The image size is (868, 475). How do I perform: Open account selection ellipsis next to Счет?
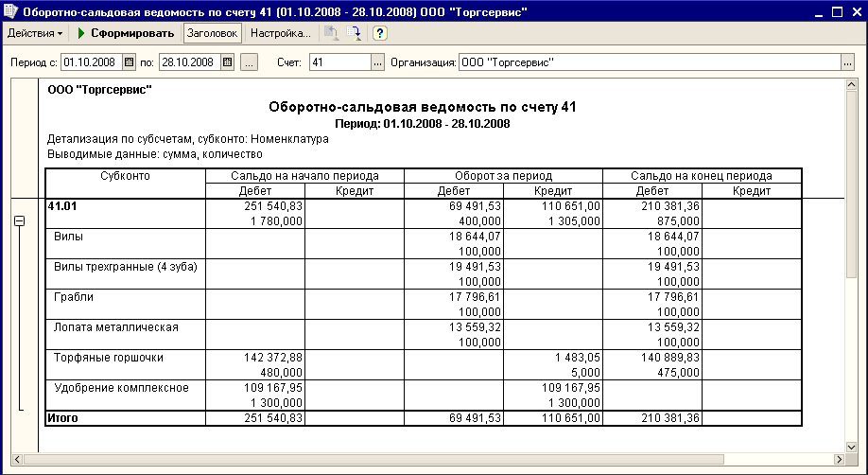(377, 62)
